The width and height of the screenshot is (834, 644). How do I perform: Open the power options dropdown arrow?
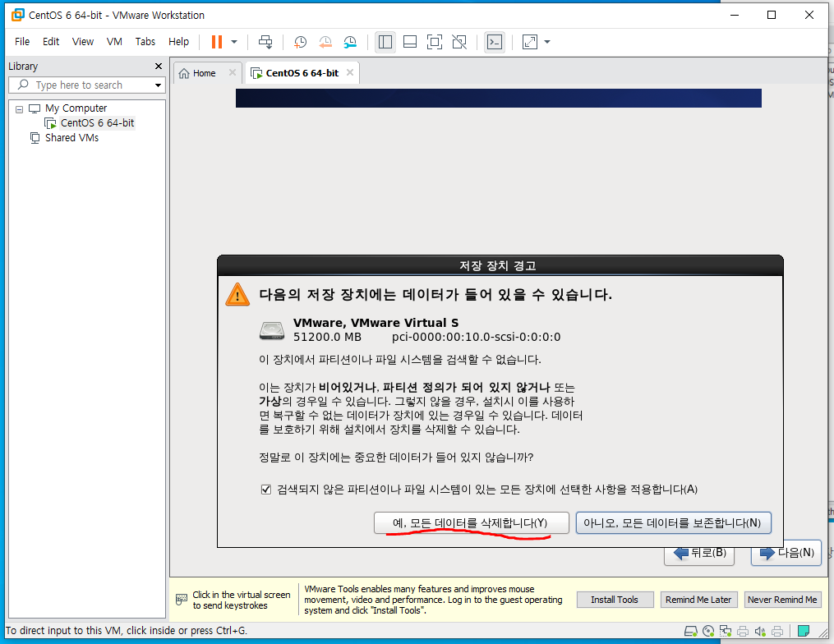pos(234,42)
